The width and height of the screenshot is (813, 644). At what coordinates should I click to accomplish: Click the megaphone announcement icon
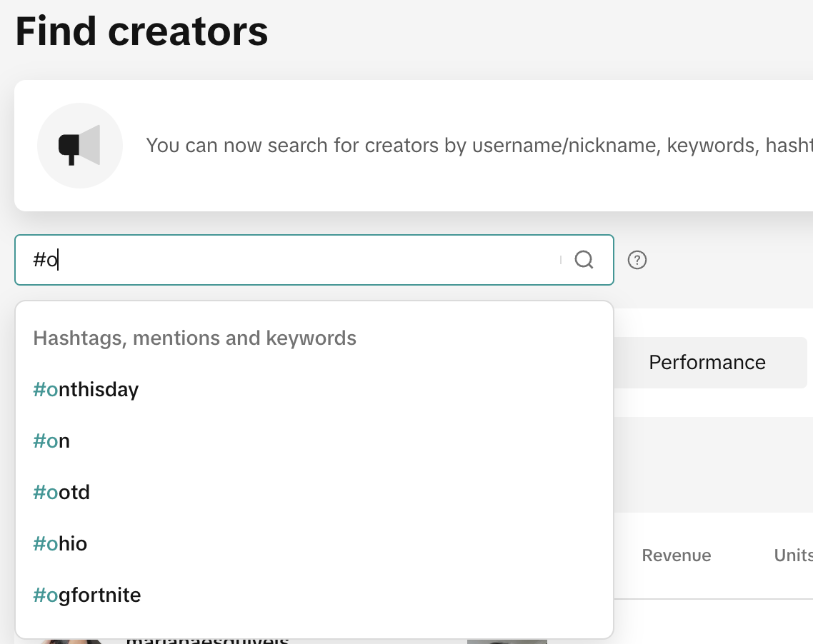pyautogui.click(x=80, y=146)
